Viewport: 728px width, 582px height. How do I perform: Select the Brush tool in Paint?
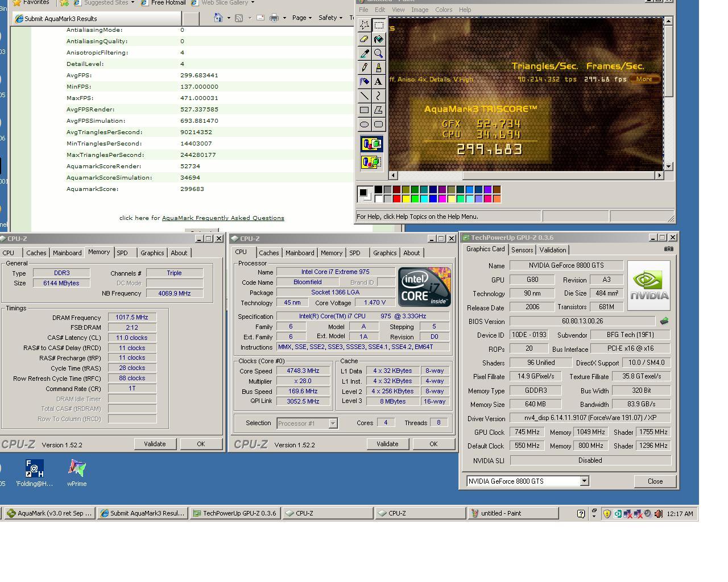378,68
